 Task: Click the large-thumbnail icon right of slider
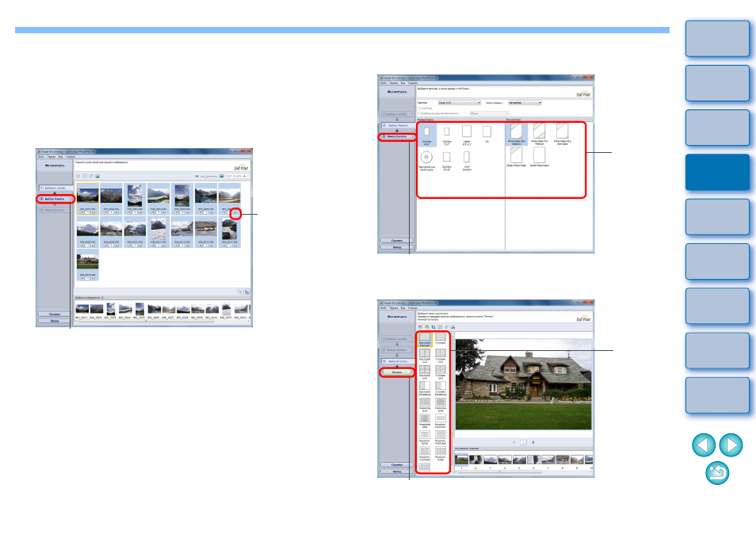click(x=221, y=177)
